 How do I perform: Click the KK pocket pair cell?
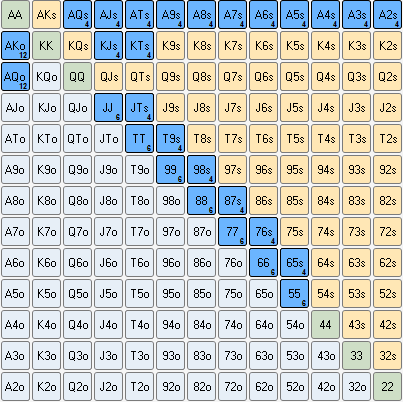click(x=46, y=46)
